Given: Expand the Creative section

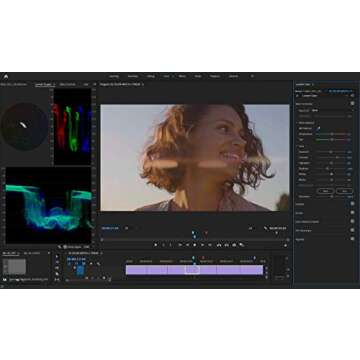Looking at the screenshot, I should 300,204.
